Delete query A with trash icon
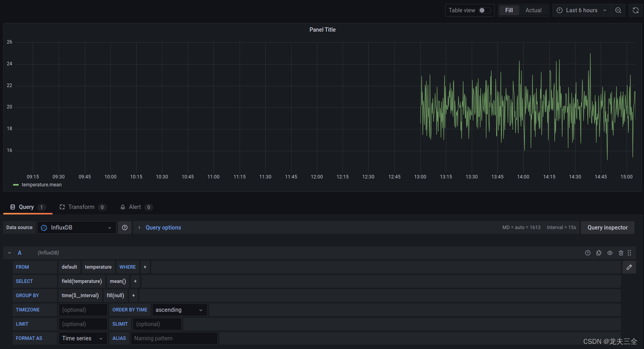Screen dimensions: 644x349 click(x=621, y=253)
